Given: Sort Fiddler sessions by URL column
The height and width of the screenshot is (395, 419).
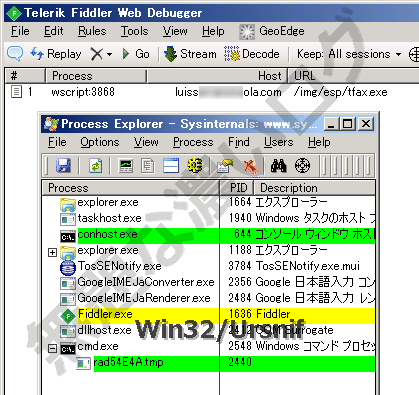Looking at the screenshot, I should pyautogui.click(x=353, y=76).
